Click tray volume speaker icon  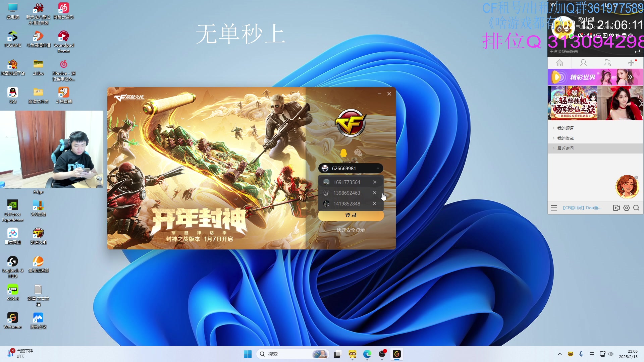pyautogui.click(x=610, y=354)
